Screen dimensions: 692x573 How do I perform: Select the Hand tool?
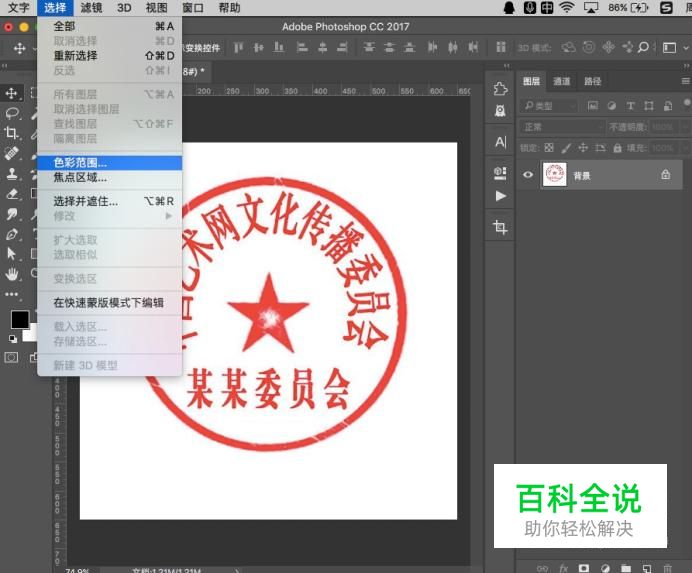[11, 274]
